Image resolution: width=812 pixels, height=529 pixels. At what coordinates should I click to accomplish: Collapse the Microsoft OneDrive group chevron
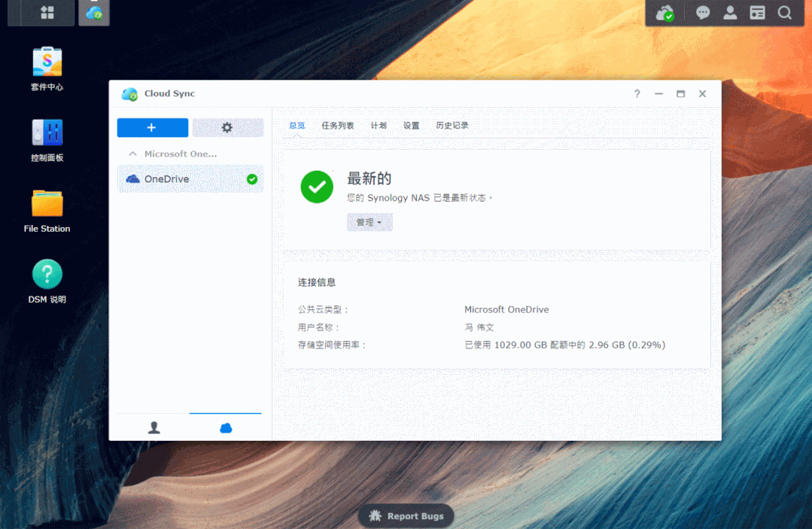click(133, 154)
